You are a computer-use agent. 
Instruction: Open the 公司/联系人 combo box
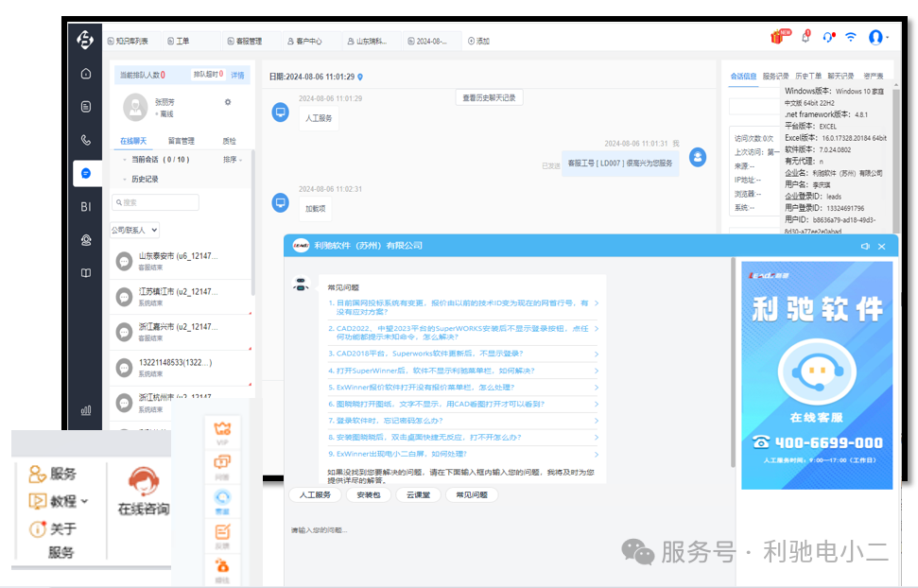point(134,230)
